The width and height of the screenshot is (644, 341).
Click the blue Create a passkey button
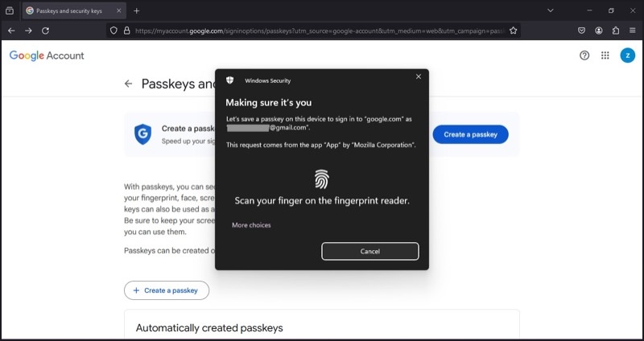[x=470, y=134]
